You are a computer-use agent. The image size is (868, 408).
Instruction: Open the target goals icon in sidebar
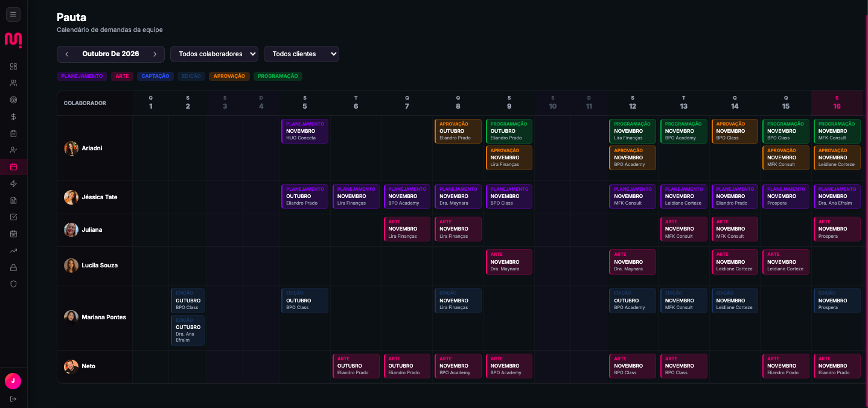click(x=13, y=100)
